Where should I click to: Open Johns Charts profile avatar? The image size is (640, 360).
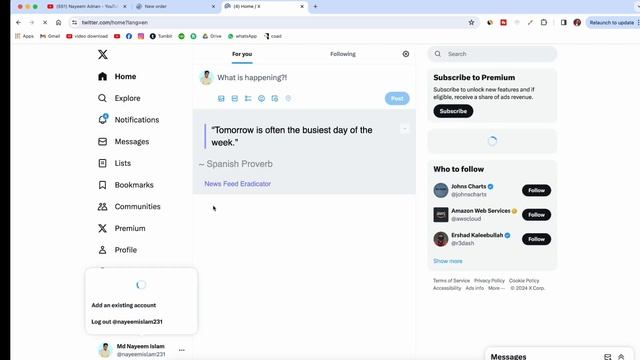441,190
